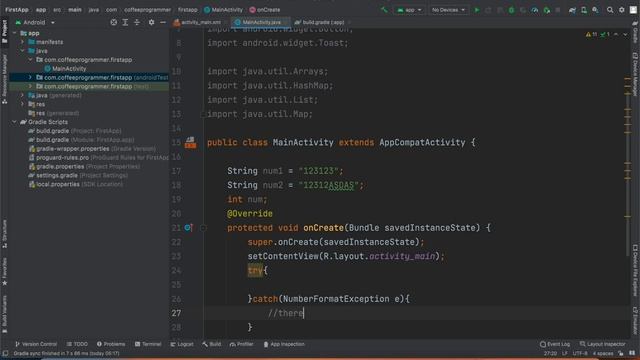Open Project panel options gear

pyautogui.click(x=151, y=22)
